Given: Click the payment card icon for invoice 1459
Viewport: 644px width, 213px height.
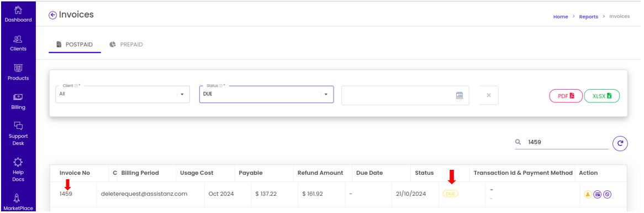Looking at the screenshot, I should click(x=598, y=194).
